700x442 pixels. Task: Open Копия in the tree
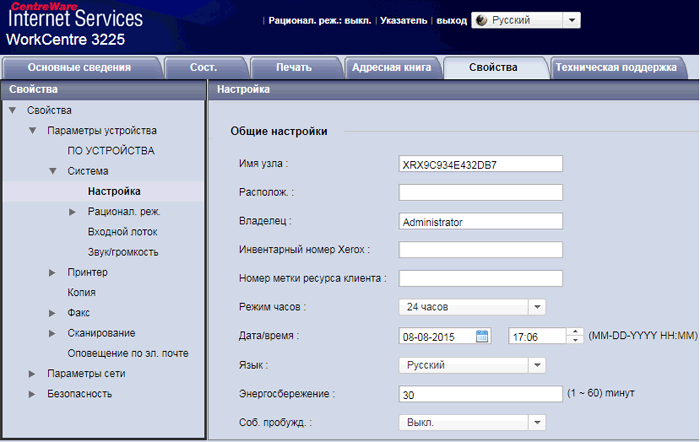(x=82, y=292)
